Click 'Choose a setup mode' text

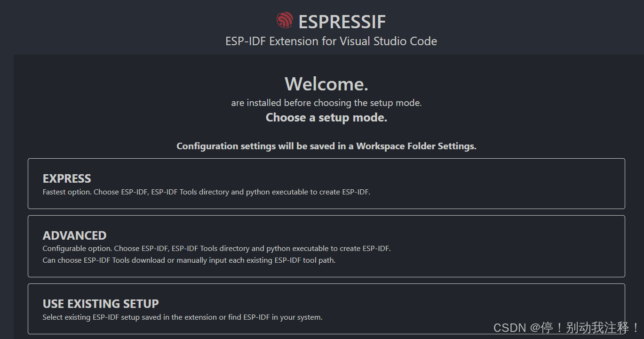[x=326, y=117]
